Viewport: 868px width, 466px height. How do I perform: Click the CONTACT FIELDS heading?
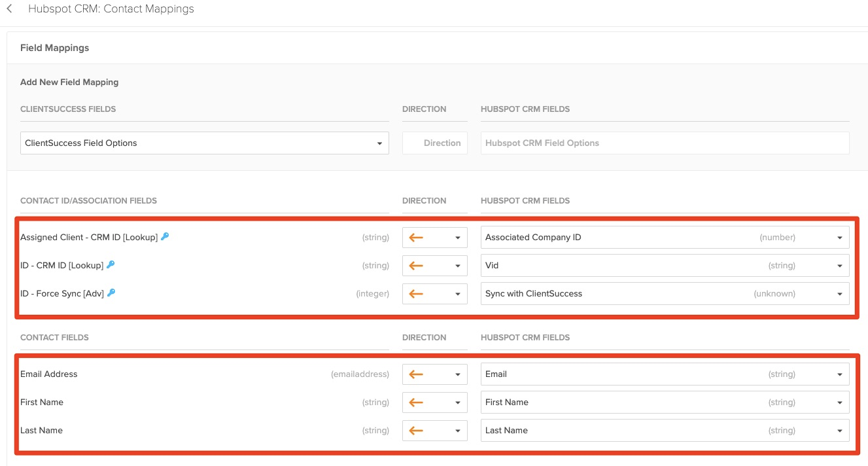(x=54, y=338)
